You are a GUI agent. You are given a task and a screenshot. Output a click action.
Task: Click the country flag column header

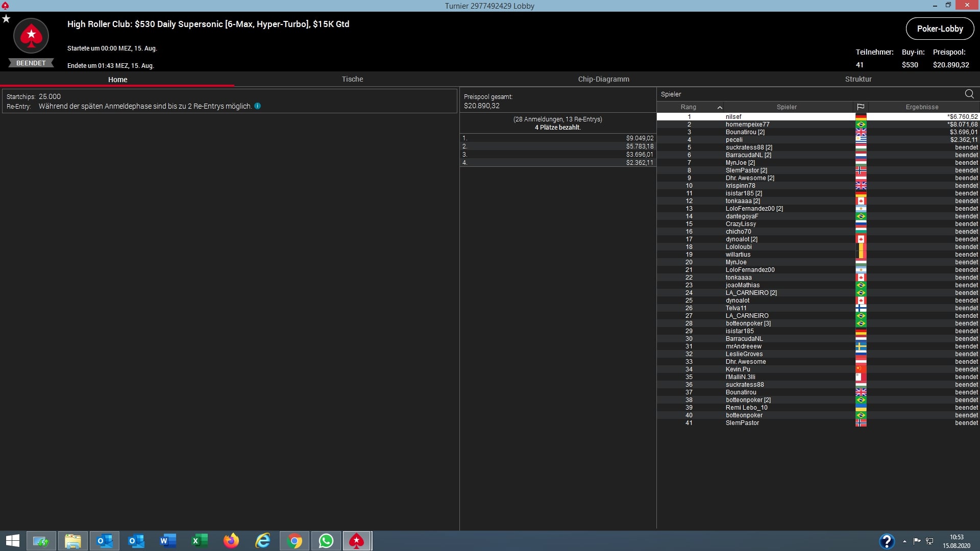click(x=861, y=107)
